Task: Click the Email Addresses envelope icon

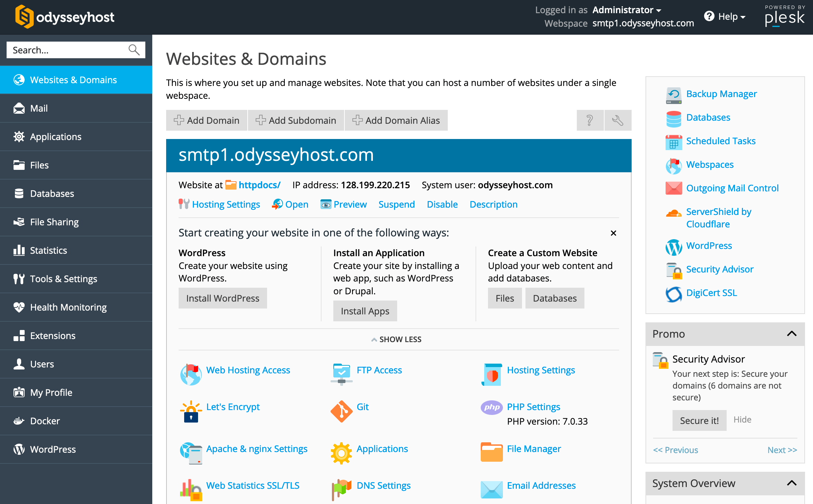Action: (x=492, y=489)
